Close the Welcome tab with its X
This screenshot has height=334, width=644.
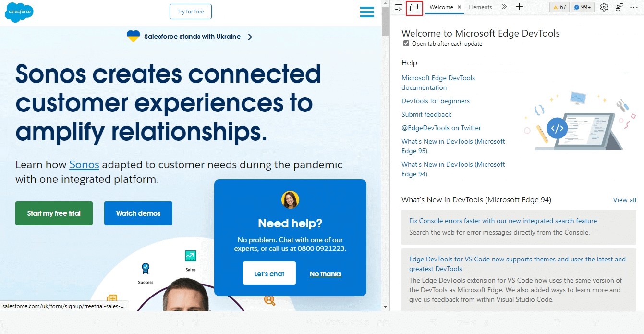click(x=459, y=7)
